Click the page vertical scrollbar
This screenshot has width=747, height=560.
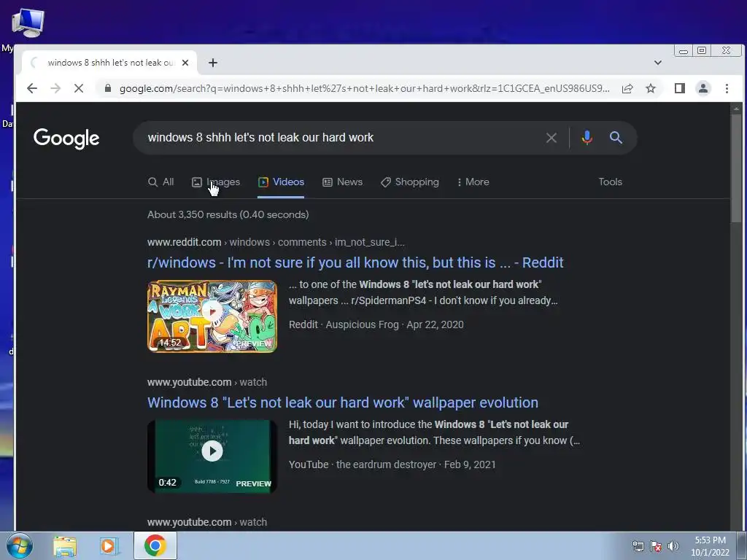(x=737, y=167)
